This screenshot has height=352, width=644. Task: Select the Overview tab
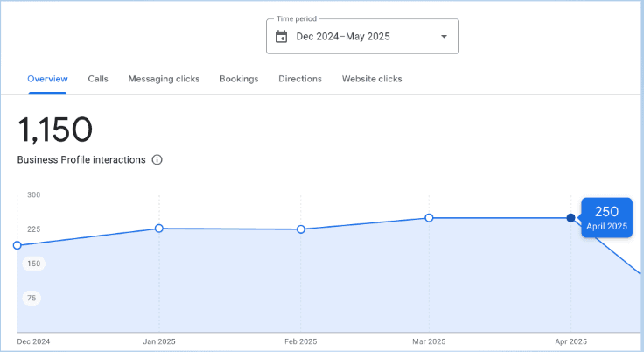(x=47, y=79)
